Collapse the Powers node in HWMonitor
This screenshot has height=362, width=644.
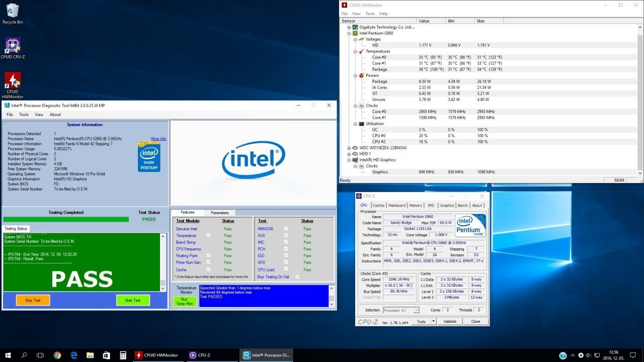355,75
